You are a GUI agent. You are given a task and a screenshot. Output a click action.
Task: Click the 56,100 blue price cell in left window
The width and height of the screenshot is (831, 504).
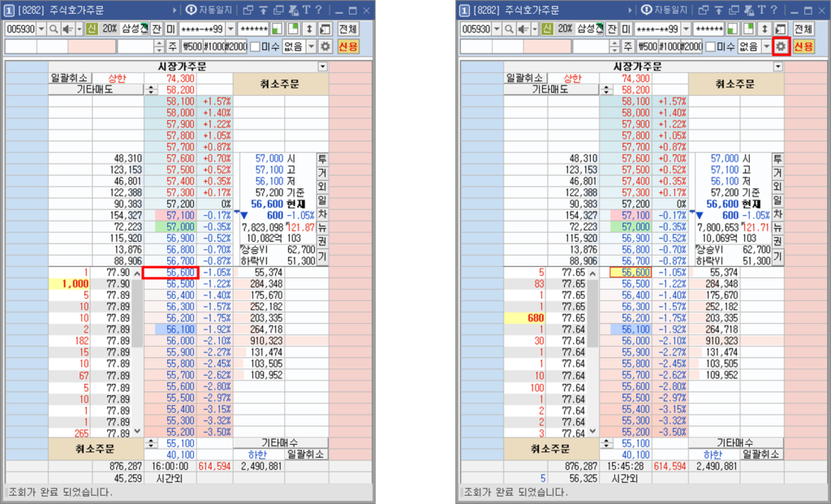pyautogui.click(x=176, y=330)
